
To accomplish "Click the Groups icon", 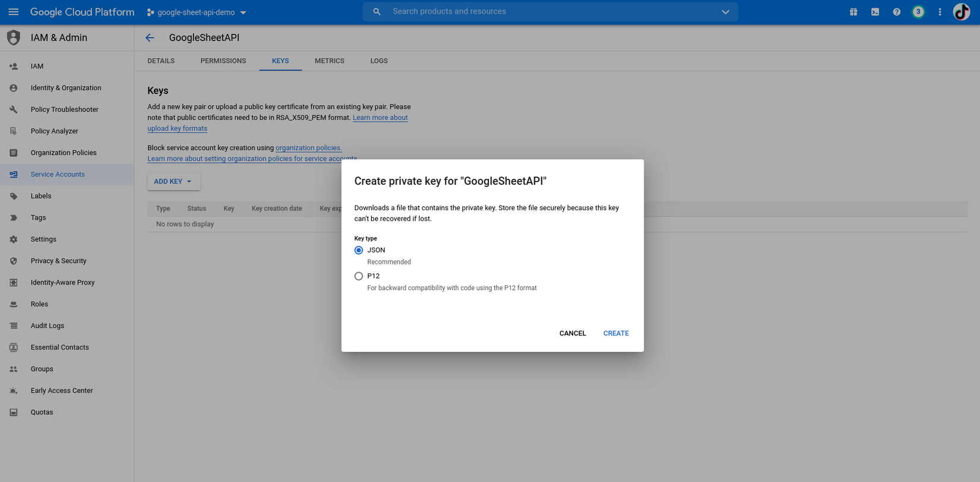I will 14,369.
